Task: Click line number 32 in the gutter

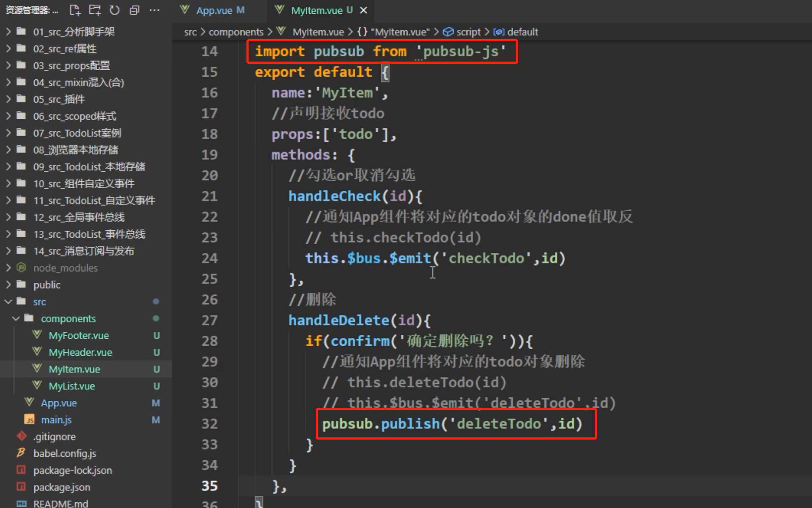Action: pyautogui.click(x=209, y=424)
